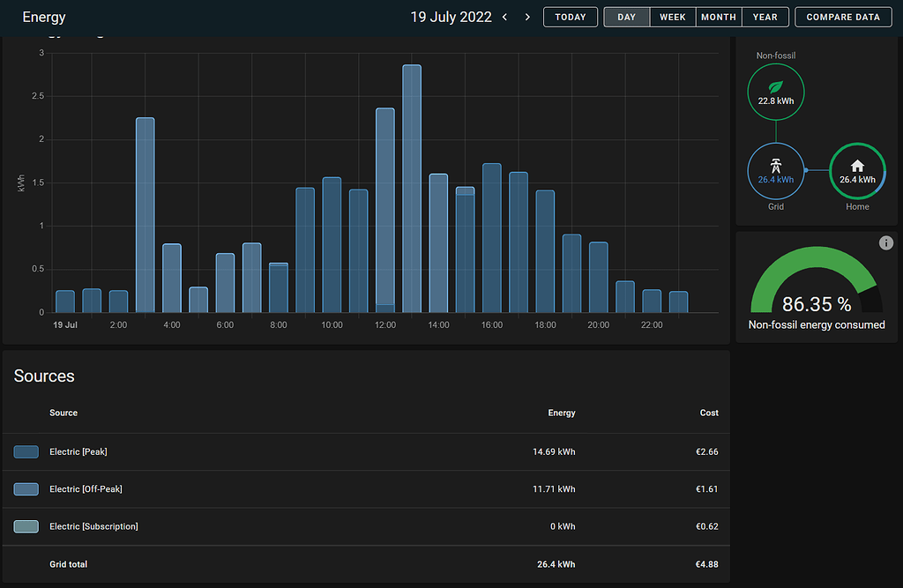This screenshot has width=903, height=588.
Task: Click the Electric [Subscription] color swatch
Action: point(26,526)
